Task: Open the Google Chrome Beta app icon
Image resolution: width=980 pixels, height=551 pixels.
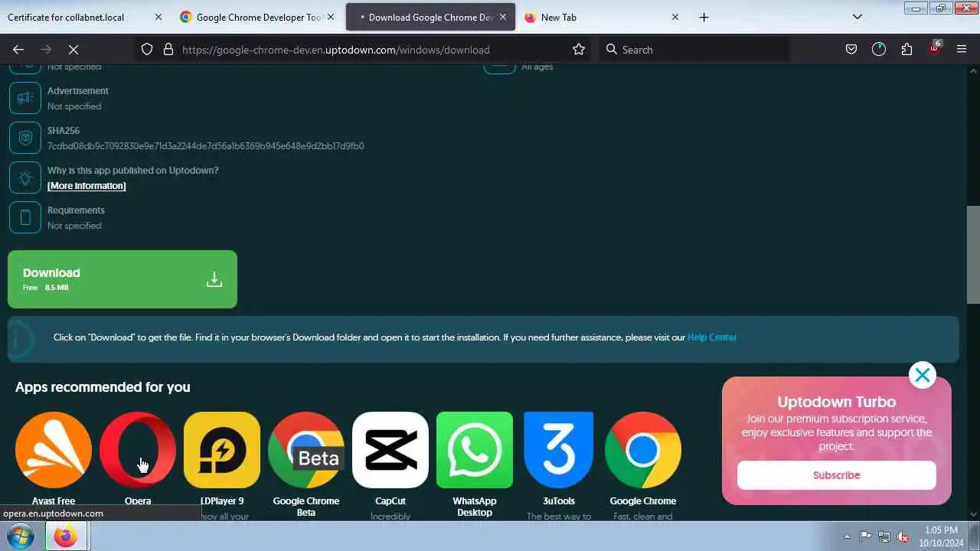Action: coord(306,450)
